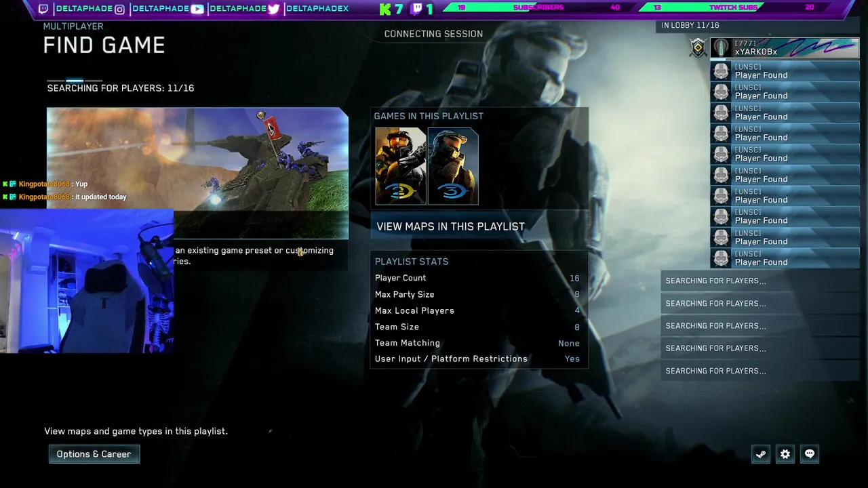This screenshot has width=868, height=488.
Task: Click the 'PLAYLIST STATS' heading
Action: (412, 262)
